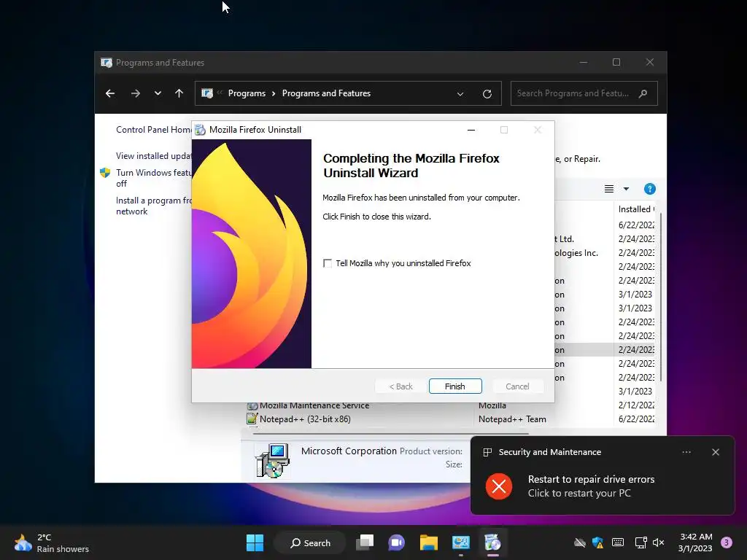
Task: Open Turn Windows features on or off link
Action: pos(154,178)
